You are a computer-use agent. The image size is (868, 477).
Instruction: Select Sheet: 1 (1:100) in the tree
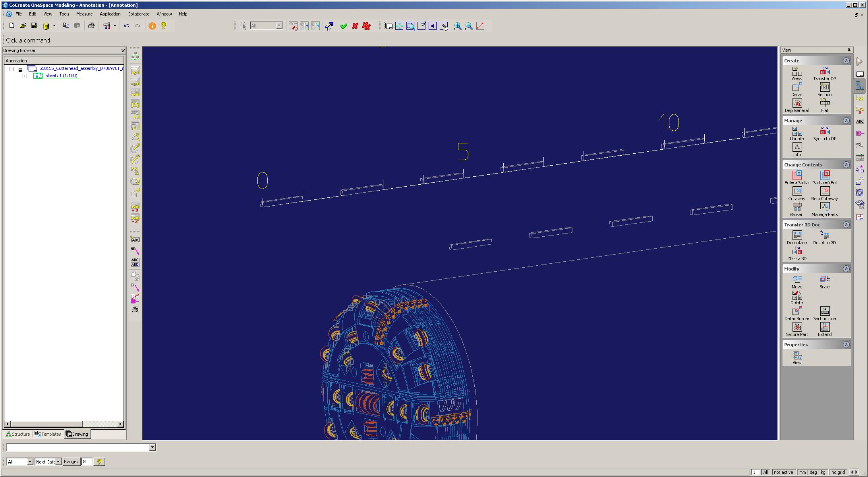tap(61, 75)
